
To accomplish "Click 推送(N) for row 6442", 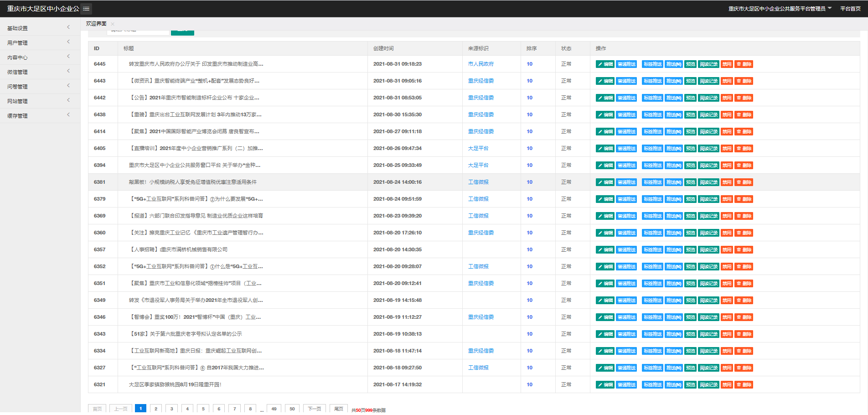I will 674,98.
